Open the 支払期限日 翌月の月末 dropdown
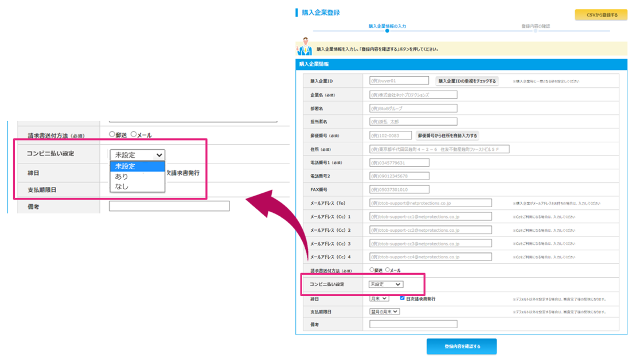 coord(384,312)
